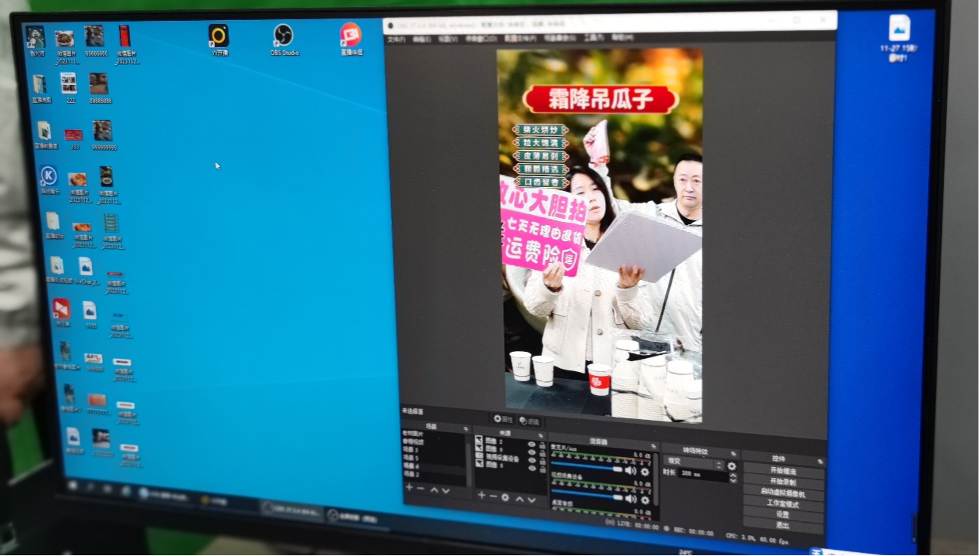Click 开始录制 start recording button
The image size is (980, 556).
783,483
